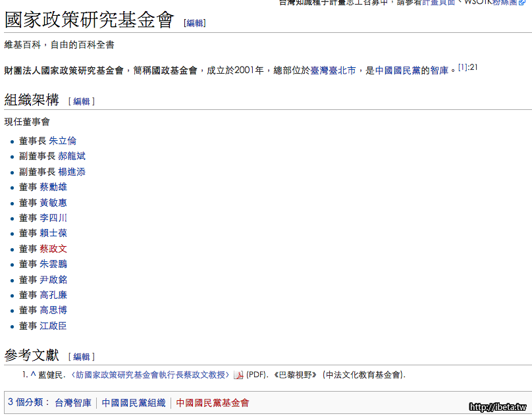
Task: Open the 臺灣 link
Action: 319,70
